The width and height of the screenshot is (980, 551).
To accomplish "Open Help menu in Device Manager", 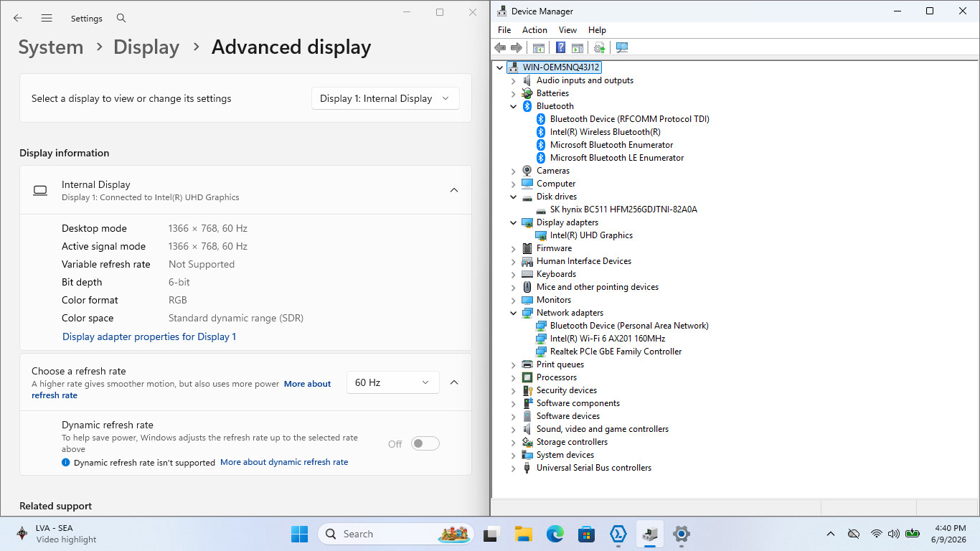I will pos(597,30).
